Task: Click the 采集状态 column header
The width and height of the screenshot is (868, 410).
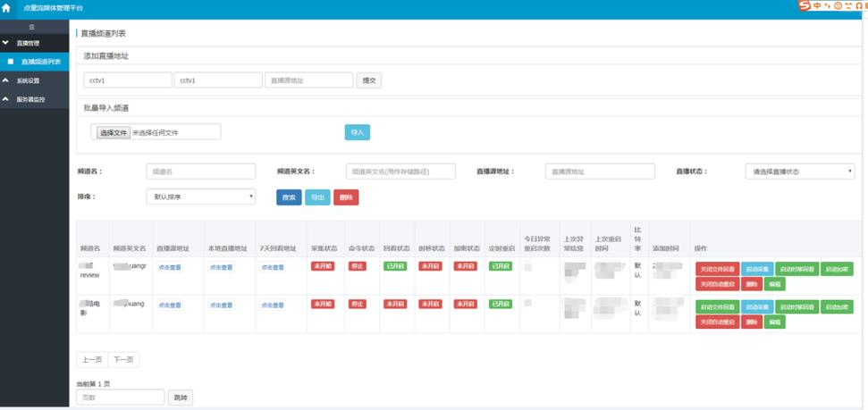Action: point(324,248)
